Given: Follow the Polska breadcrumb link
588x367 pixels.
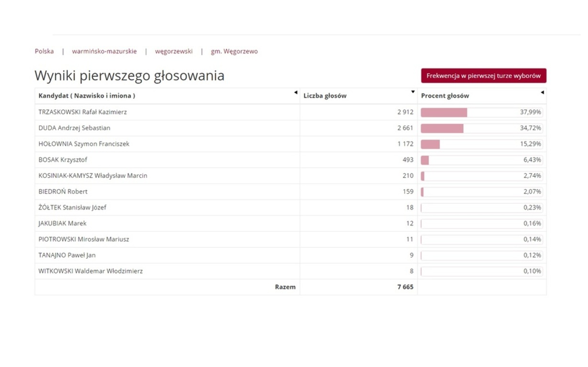Looking at the screenshot, I should [x=44, y=51].
